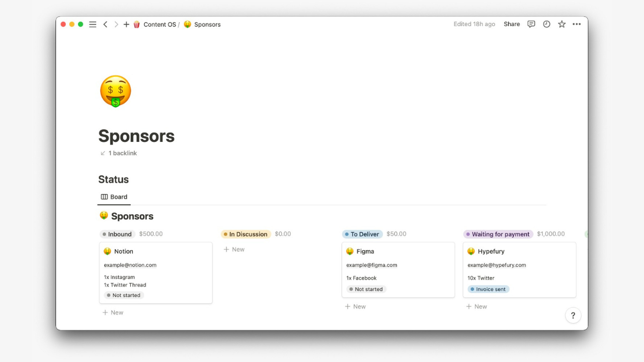This screenshot has width=644, height=362.
Task: Click 10x Twitter text on Hypefury card
Action: coord(481,278)
